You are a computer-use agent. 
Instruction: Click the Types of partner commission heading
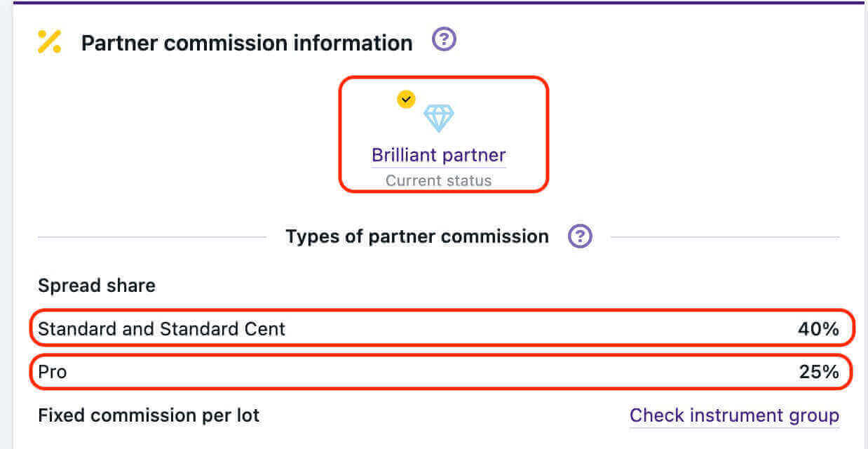416,236
